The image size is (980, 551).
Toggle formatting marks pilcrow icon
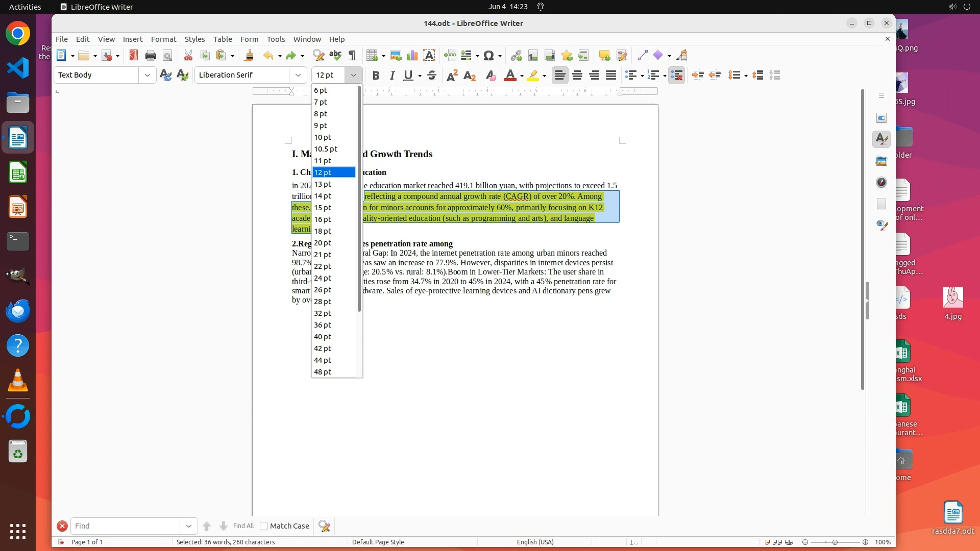point(352,56)
